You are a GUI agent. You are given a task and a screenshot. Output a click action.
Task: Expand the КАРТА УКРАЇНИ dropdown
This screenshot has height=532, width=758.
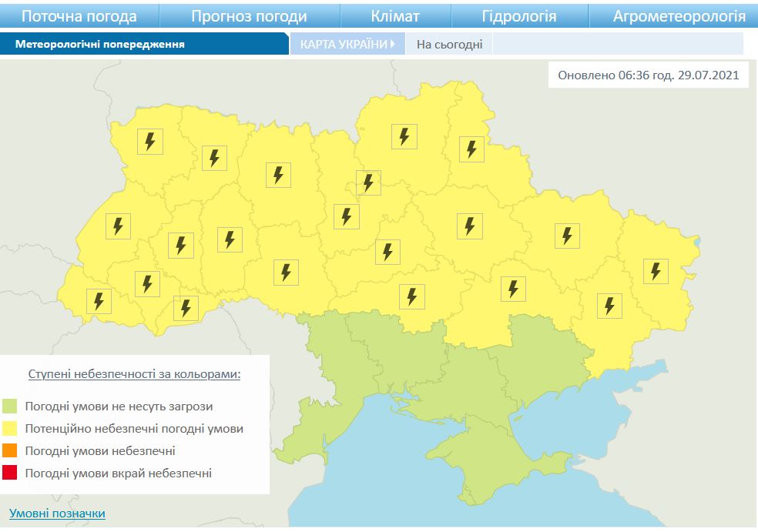click(347, 44)
